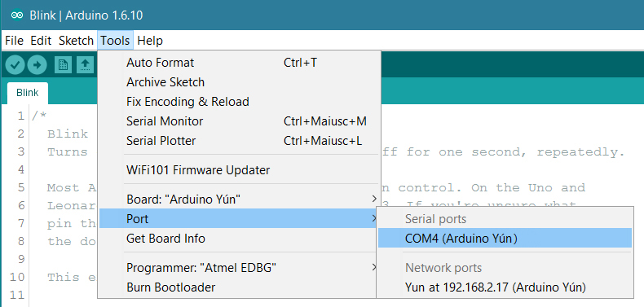Screen dimensions: 644x307
Task: Open the Serial Plotter
Action: point(238,141)
